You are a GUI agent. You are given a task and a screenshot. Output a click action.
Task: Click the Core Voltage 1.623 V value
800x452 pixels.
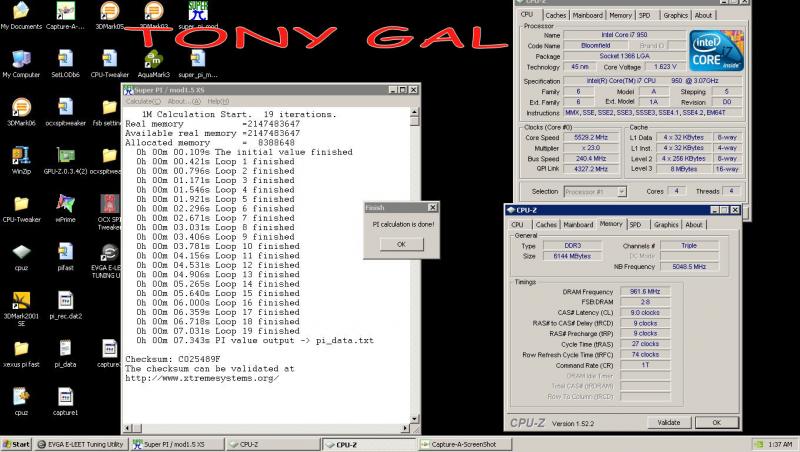tap(665, 67)
